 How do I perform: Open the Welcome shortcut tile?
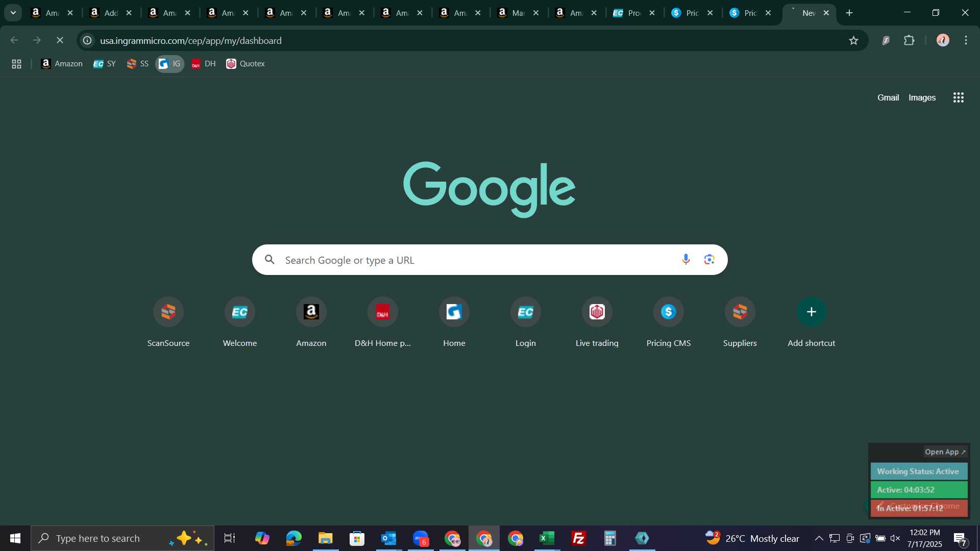click(240, 323)
